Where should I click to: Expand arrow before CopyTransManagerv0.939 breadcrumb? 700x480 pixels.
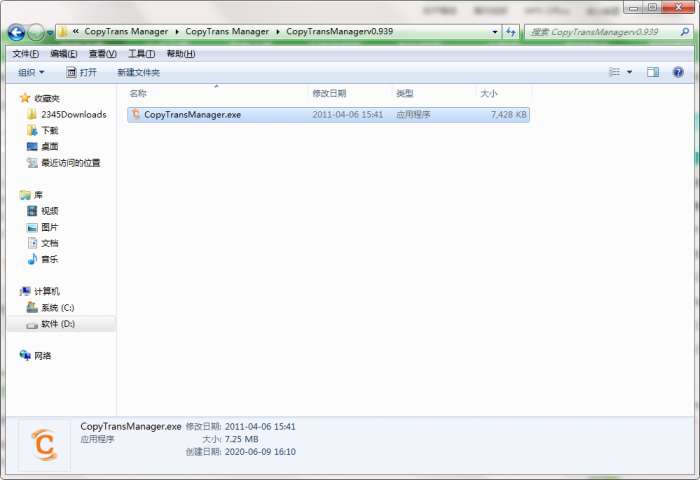coord(278,32)
